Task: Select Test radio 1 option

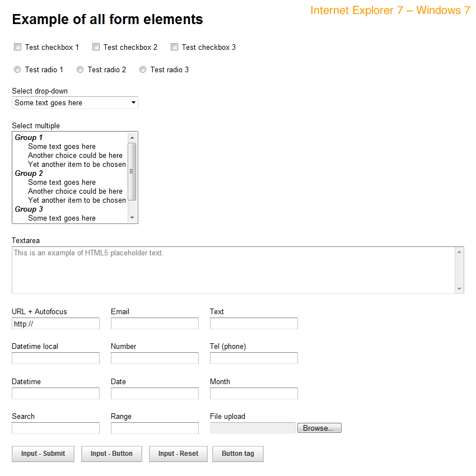Action: point(17,69)
